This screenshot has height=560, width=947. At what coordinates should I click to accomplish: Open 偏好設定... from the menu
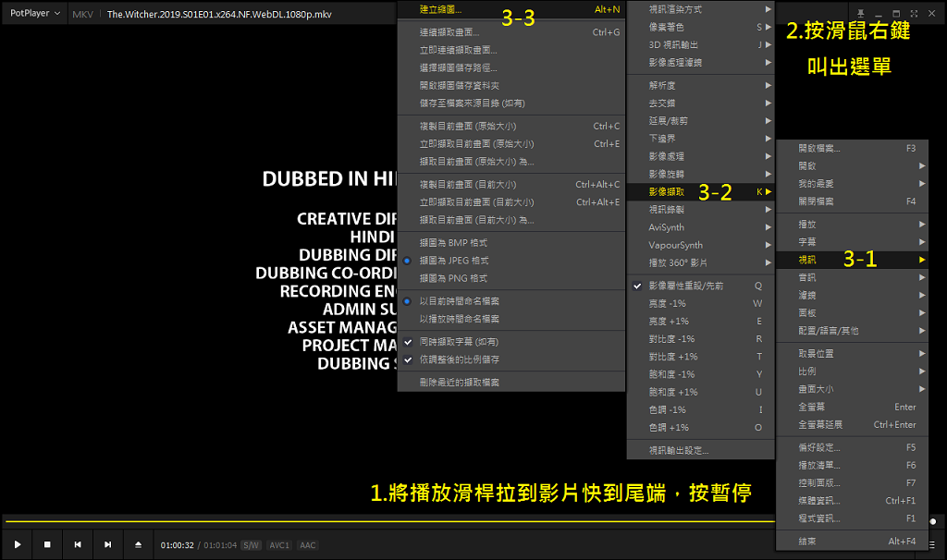(x=852, y=447)
